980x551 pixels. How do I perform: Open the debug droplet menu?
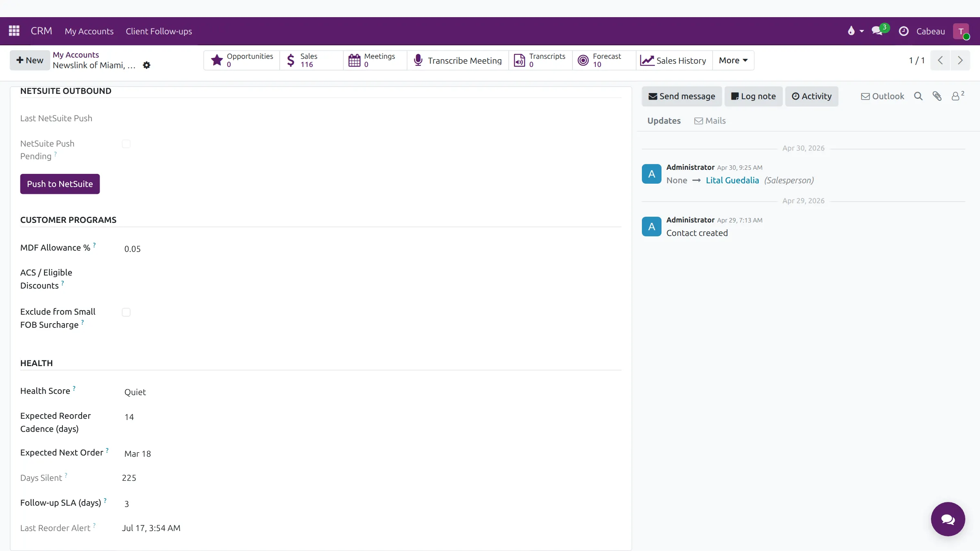(855, 31)
